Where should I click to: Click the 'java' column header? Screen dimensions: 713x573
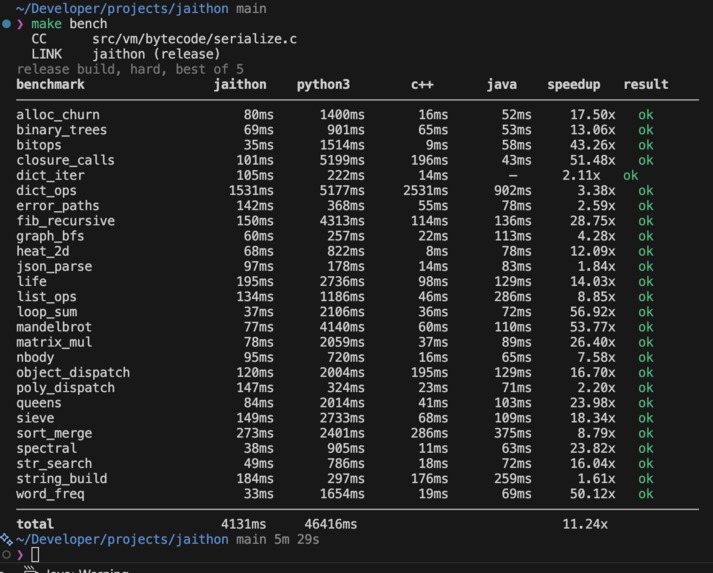(502, 85)
